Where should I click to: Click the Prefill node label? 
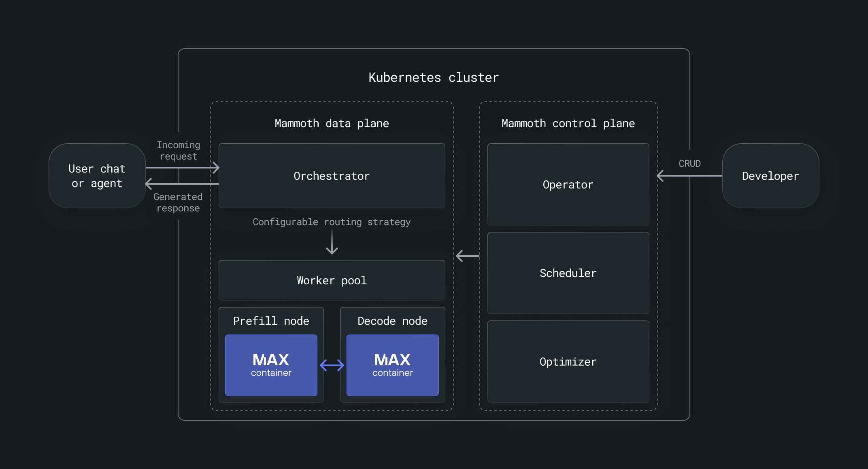coord(271,321)
